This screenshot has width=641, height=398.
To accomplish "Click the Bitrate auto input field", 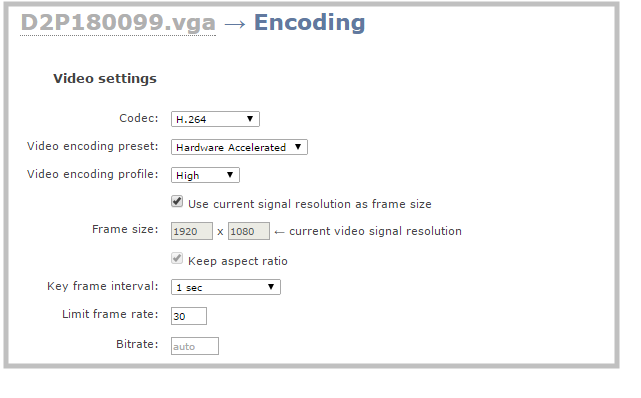I will (x=195, y=346).
